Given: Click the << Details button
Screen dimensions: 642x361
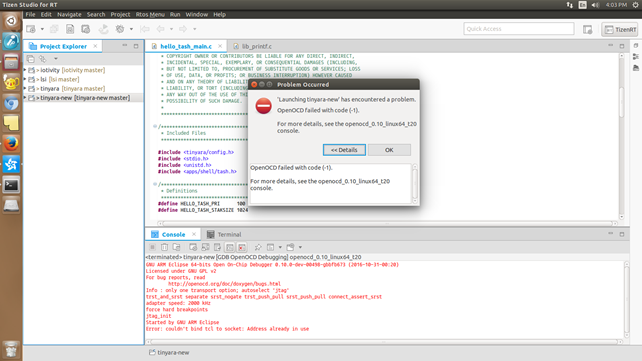Looking at the screenshot, I should click(344, 150).
